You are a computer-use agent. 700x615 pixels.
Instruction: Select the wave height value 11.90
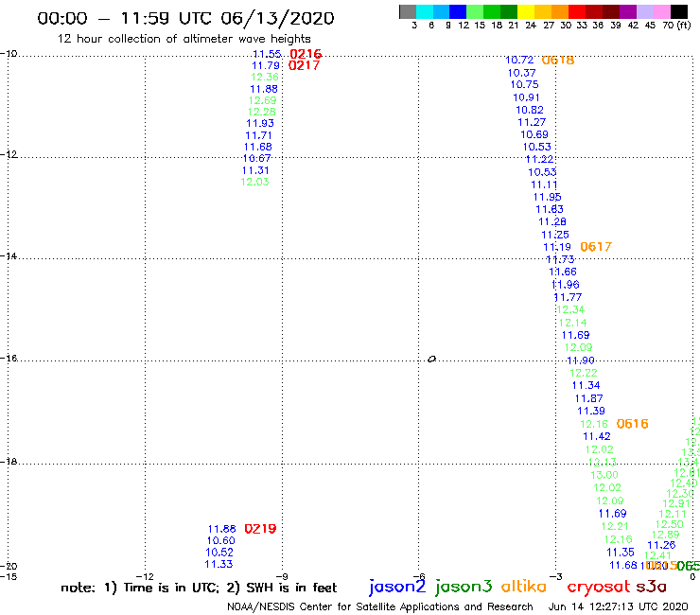pos(581,360)
